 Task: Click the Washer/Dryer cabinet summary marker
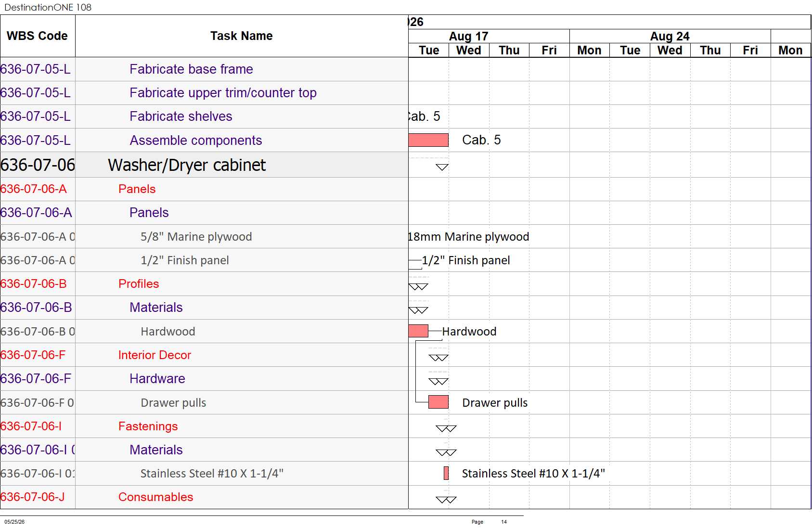[x=442, y=167]
